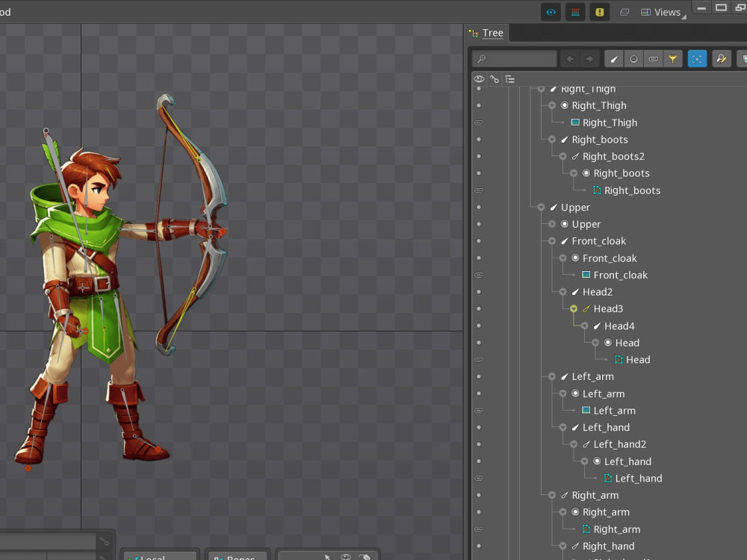
Task: Collapse the Front_cloak bone node
Action: coord(552,241)
